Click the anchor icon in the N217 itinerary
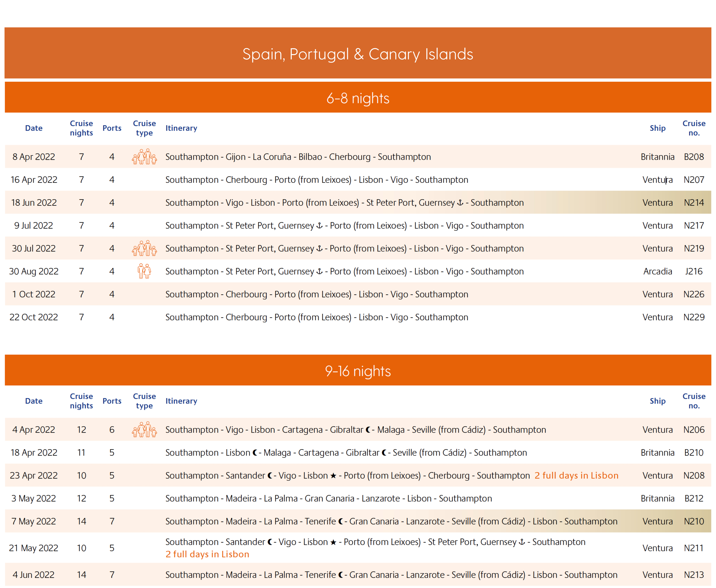 (319, 225)
